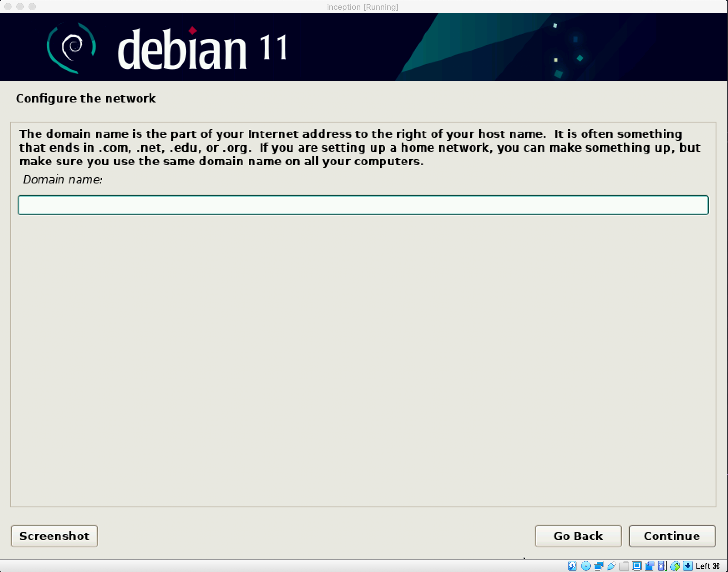Click the Go Back button
The image size is (728, 572).
tap(578, 536)
